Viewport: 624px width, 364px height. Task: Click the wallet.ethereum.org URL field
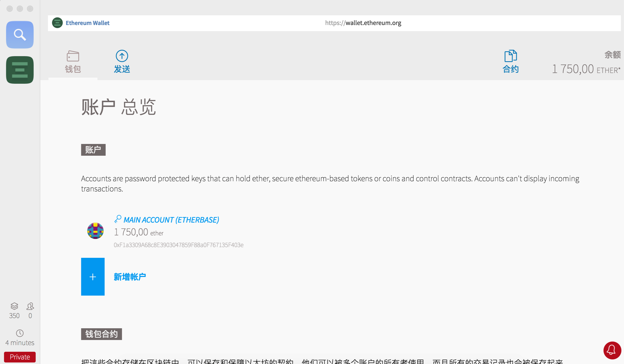363,23
